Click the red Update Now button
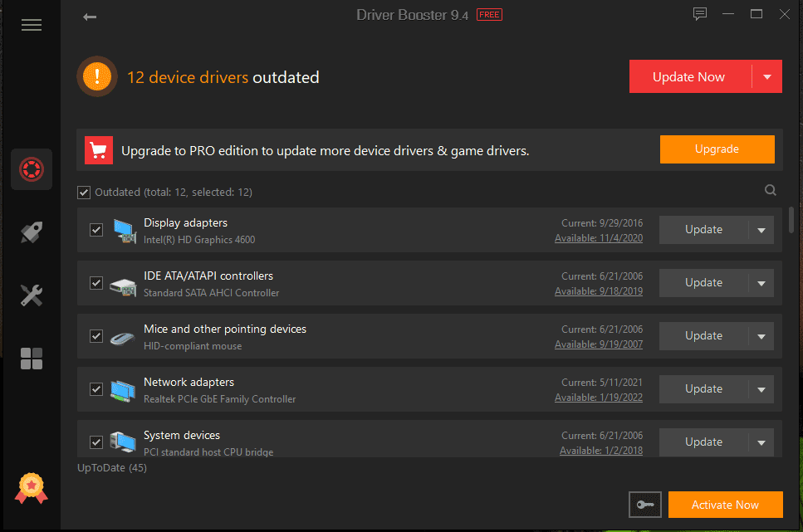The height and width of the screenshot is (532, 803). coord(690,77)
